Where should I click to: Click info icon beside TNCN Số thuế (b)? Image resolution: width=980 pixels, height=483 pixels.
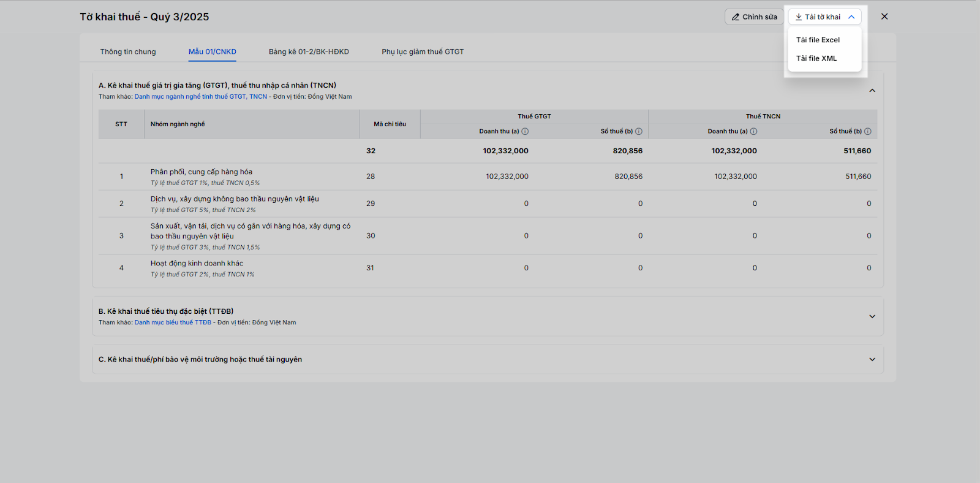[x=868, y=131]
